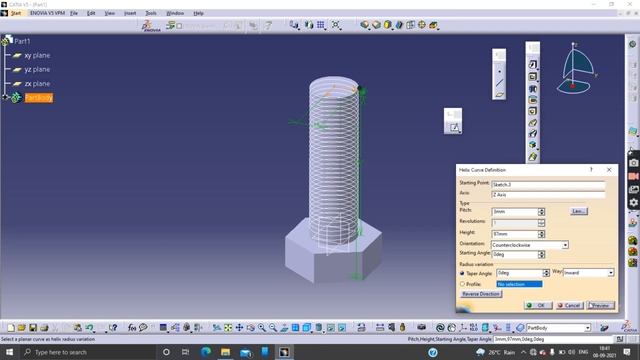Open the Tools menu
Screen dimensions: 640x360
[151, 13]
